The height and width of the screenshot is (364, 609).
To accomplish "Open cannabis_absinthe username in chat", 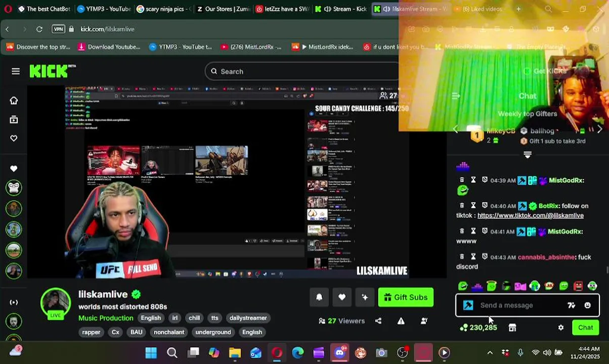I will [547, 257].
